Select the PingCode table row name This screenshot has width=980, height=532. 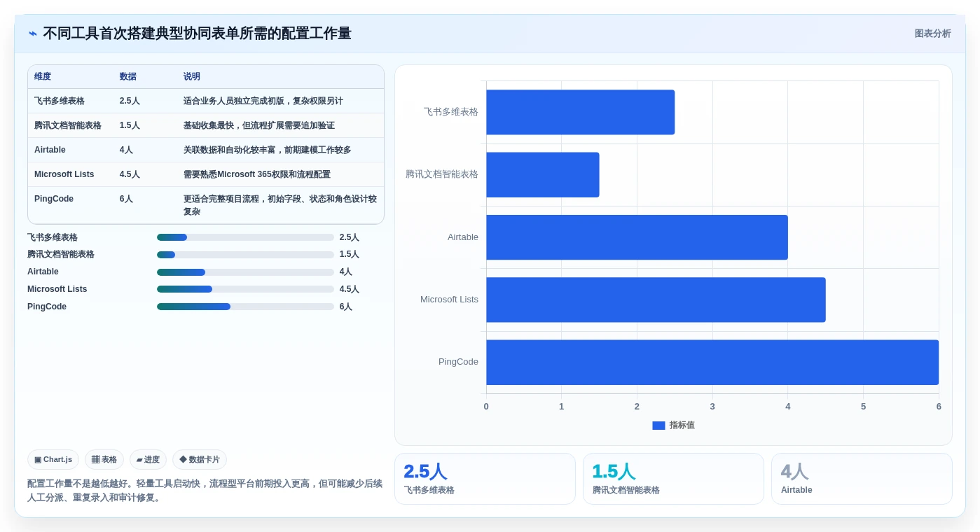tap(54, 199)
